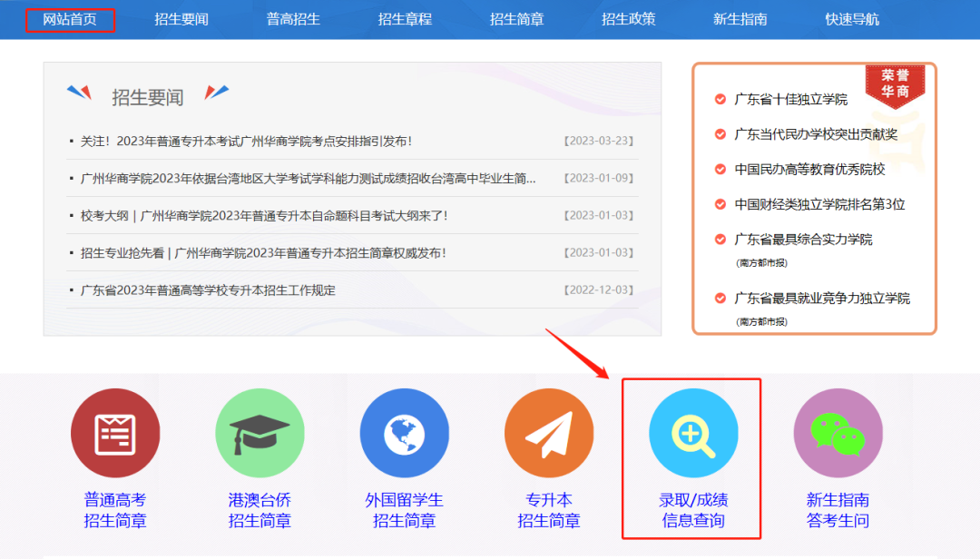Image resolution: width=980 pixels, height=559 pixels.
Task: Click check icon beside 广东省十佳独立学院
Action: point(720,99)
